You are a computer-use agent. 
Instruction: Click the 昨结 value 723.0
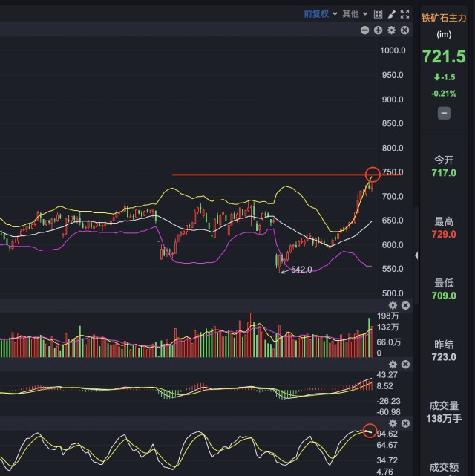tap(444, 357)
